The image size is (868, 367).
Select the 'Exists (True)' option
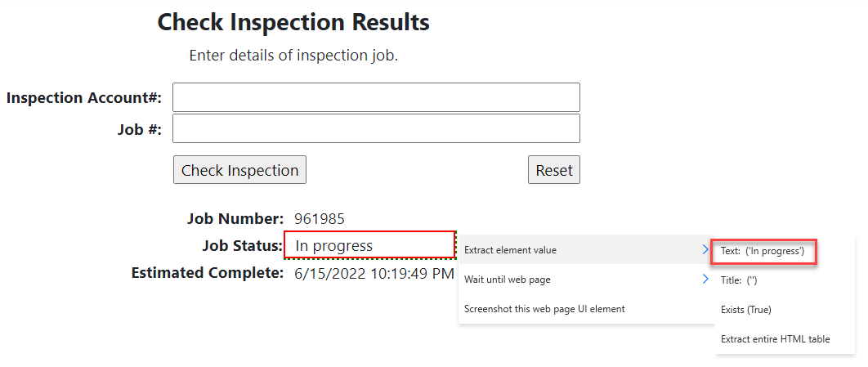click(745, 310)
